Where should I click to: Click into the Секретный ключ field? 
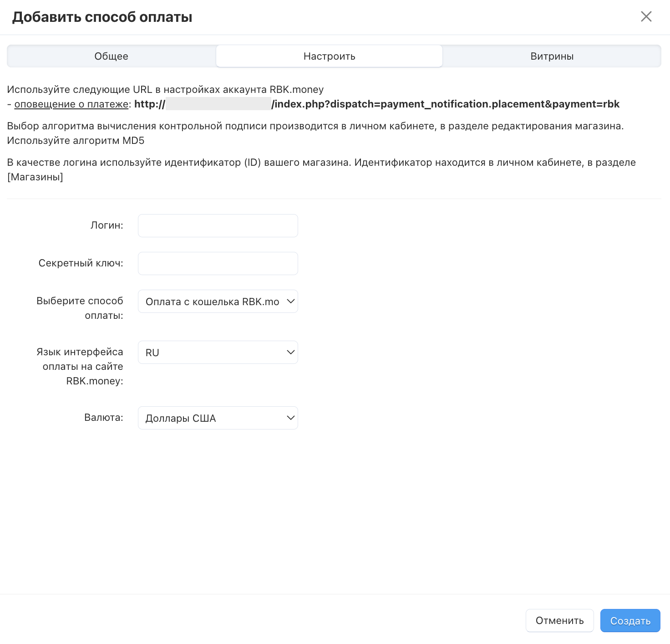[218, 264]
